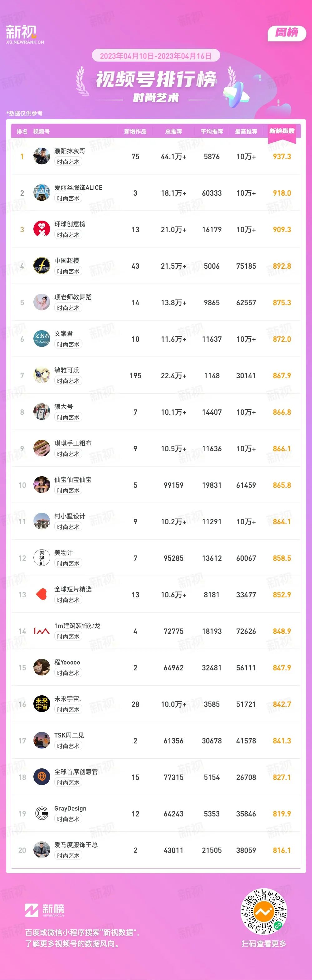
Task: Open the 周榜 weekly ranking badge
Action: (x=287, y=33)
